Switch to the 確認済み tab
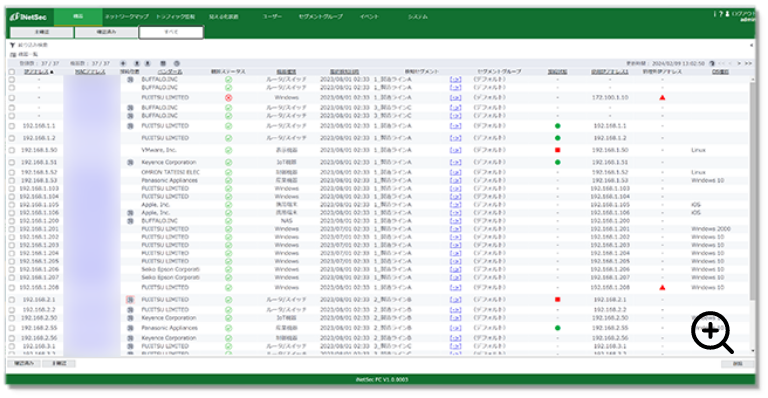 pyautogui.click(x=106, y=32)
